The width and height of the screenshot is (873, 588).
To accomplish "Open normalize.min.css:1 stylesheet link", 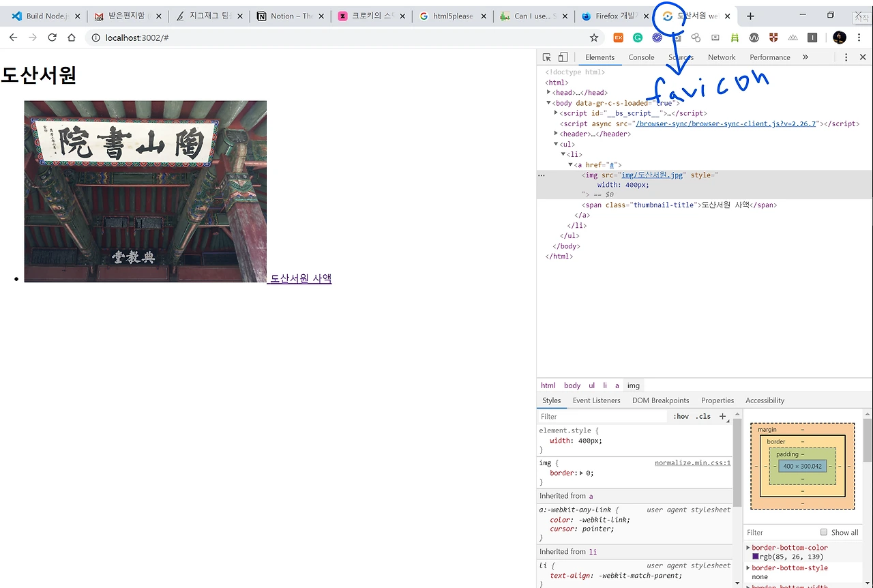I will click(x=692, y=462).
